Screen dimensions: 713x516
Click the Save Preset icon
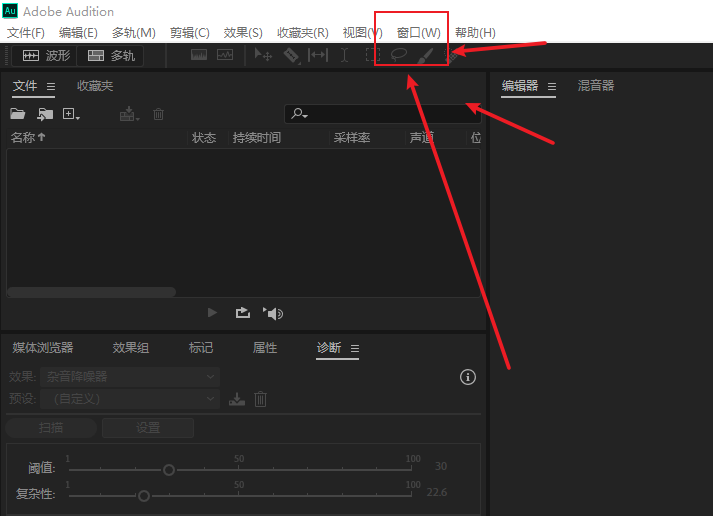236,399
